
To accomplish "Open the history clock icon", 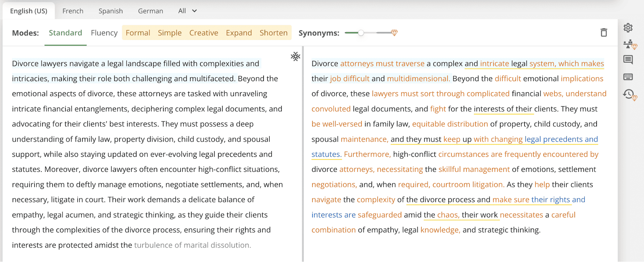I will click(x=629, y=94).
